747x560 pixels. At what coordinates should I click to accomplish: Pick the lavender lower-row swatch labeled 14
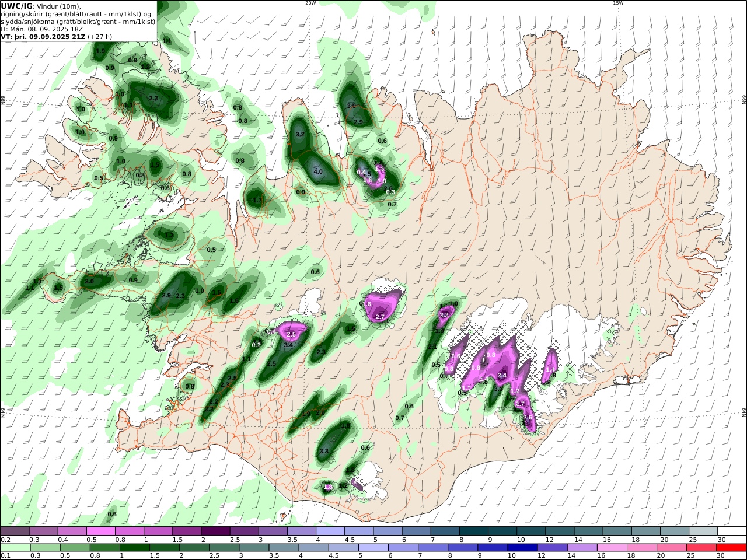tap(582, 547)
